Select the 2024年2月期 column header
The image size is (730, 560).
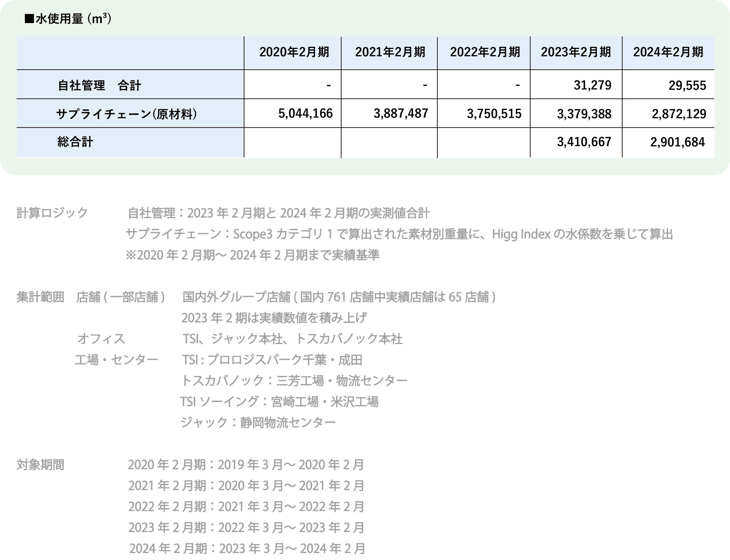668,52
